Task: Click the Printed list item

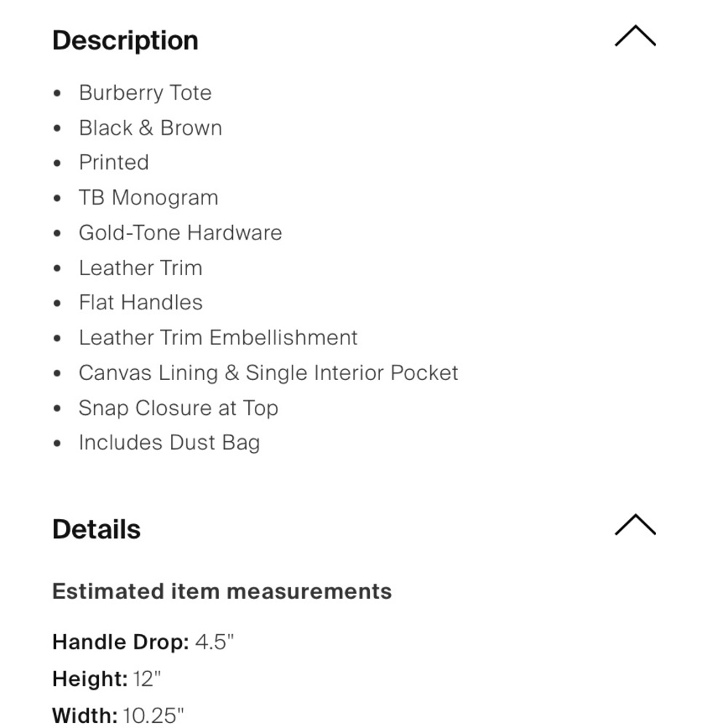Action: tap(114, 162)
